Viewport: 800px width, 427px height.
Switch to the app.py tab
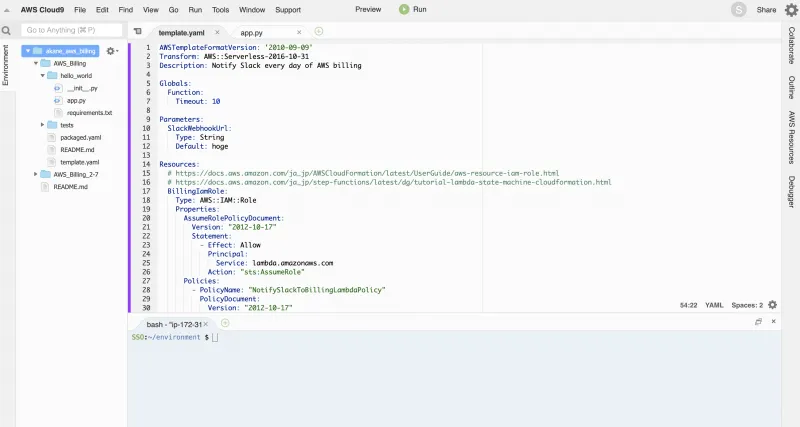(x=253, y=33)
